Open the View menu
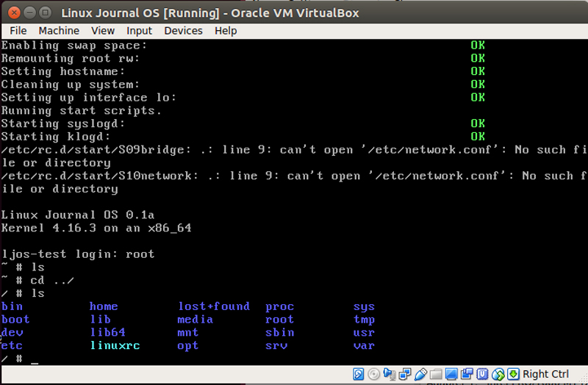The width and height of the screenshot is (588, 385). pos(103,31)
